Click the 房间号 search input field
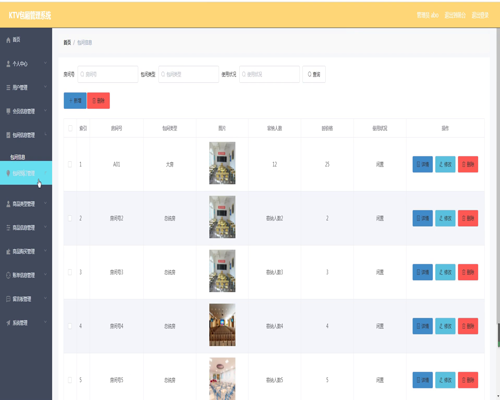This screenshot has width=500, height=400. (108, 74)
